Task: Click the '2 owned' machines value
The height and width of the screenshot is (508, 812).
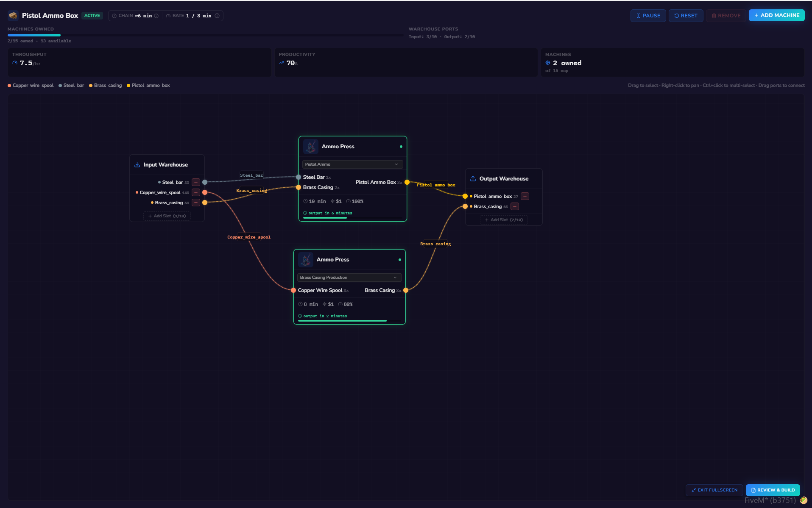Action: [x=567, y=63]
